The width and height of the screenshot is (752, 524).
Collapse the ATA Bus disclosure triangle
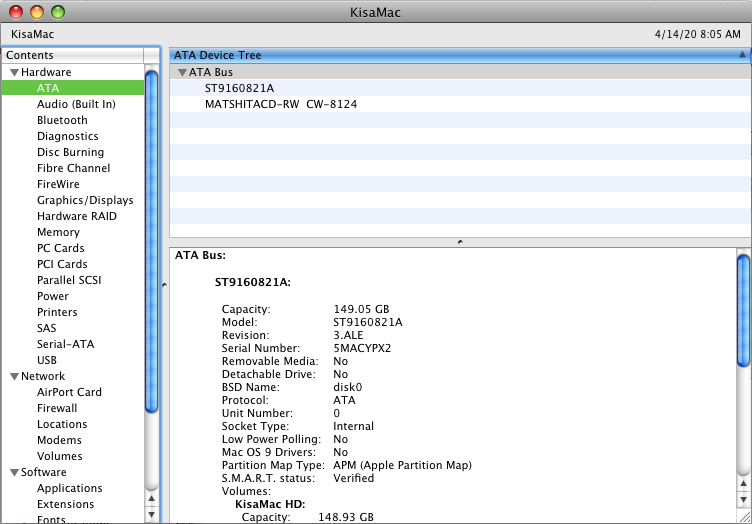182,72
